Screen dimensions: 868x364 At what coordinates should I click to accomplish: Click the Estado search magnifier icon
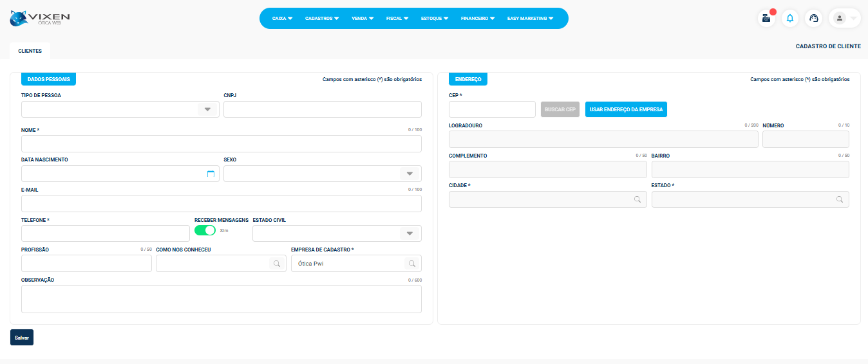click(x=840, y=199)
